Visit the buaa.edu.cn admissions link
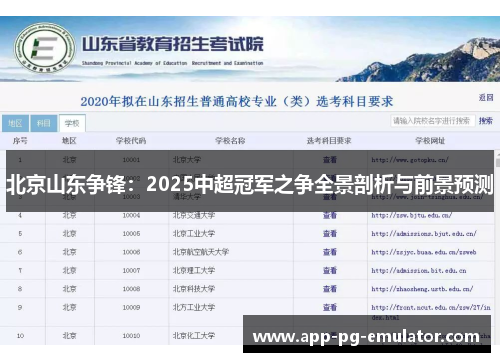This screenshot has height=362, width=500. tap(424, 252)
